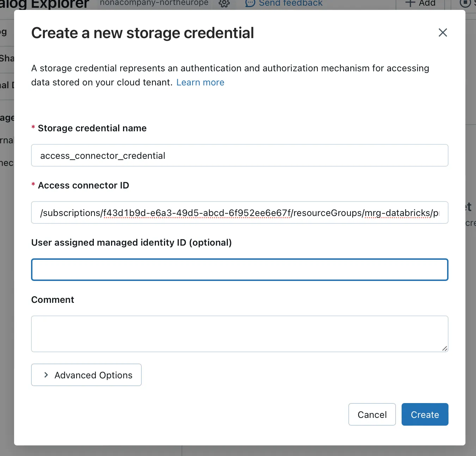Click the plus icon on Add button
Image resolution: width=476 pixels, height=456 pixels.
[x=410, y=3]
